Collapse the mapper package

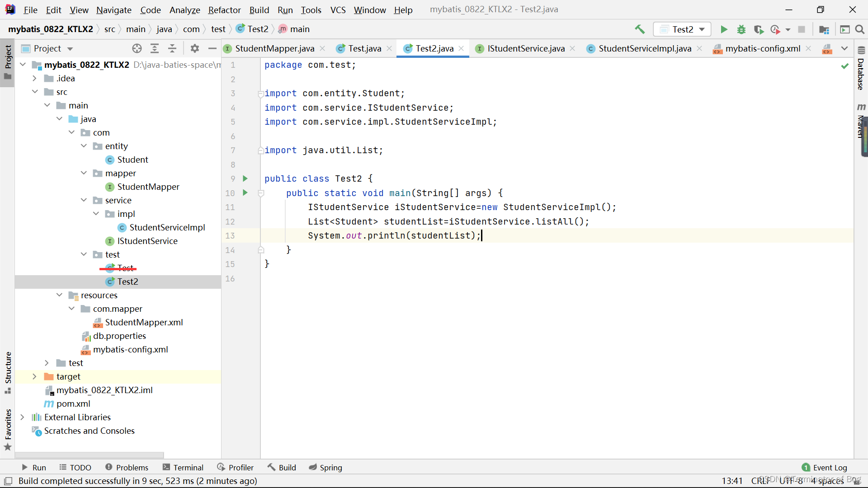click(84, 173)
